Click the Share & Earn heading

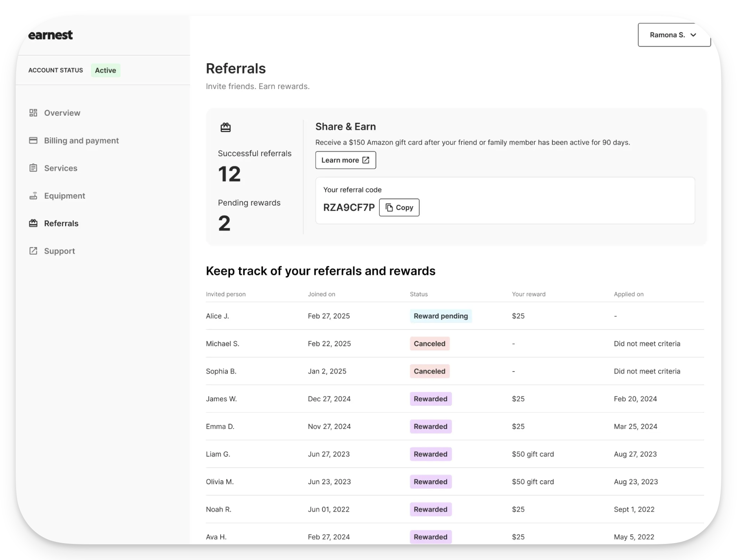pos(345,127)
